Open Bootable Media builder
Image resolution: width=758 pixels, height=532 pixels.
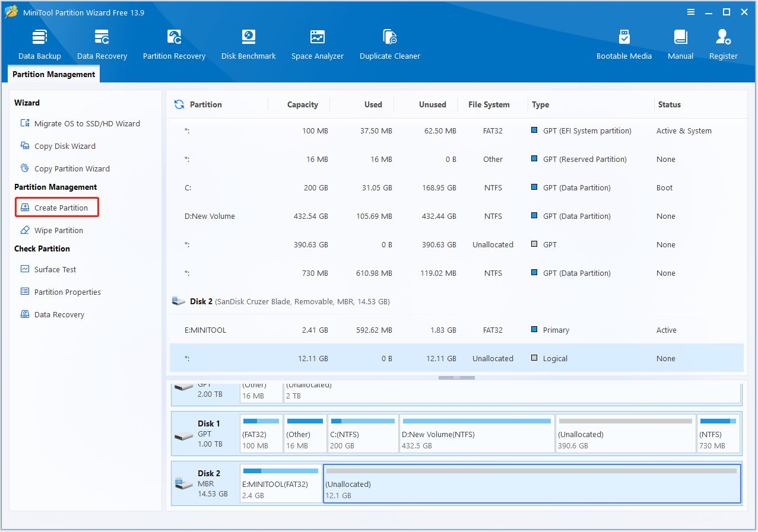coord(624,45)
